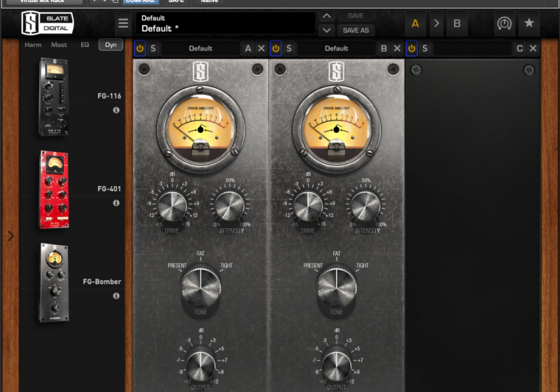Show info for the FG-116 module
The height and width of the screenshot is (392, 560).
[x=116, y=111]
